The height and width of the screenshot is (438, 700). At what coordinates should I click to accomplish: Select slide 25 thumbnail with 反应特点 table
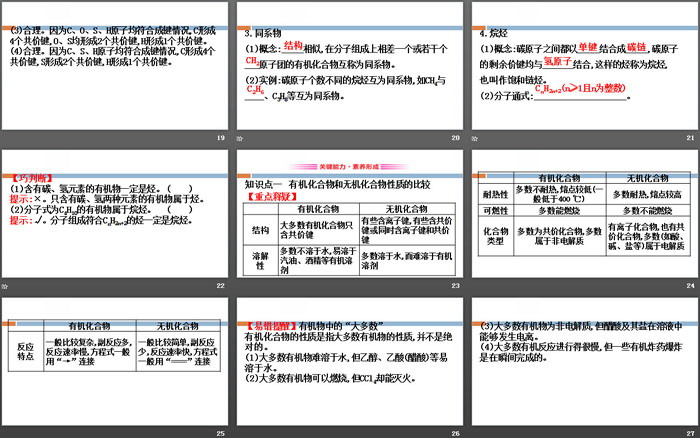tap(115, 361)
